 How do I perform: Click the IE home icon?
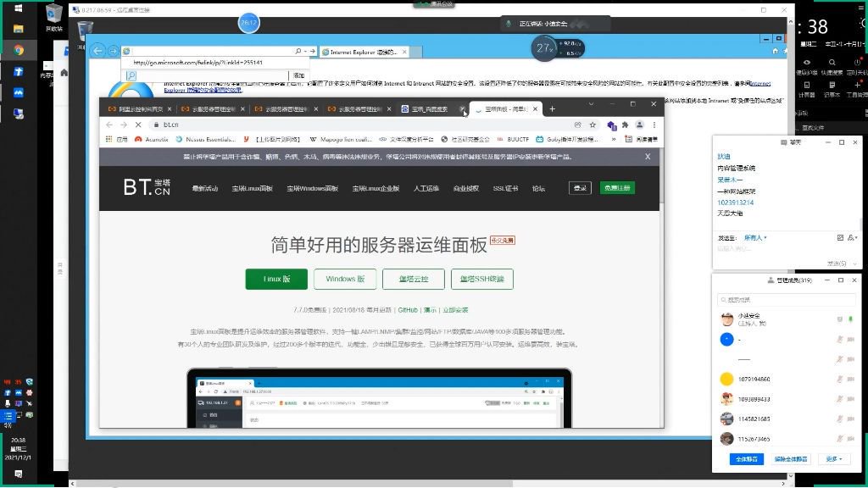click(775, 51)
